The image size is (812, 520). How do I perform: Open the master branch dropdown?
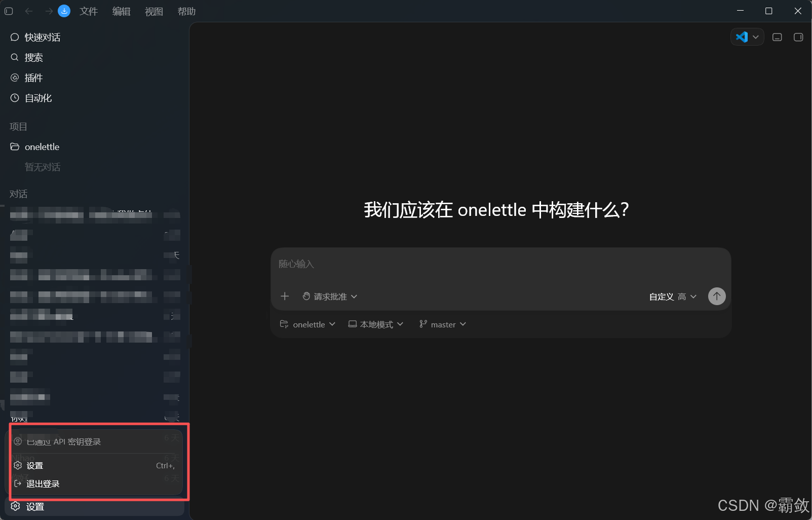442,324
